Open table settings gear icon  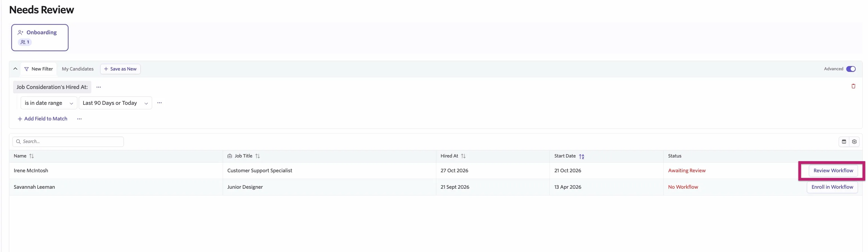coord(854,142)
